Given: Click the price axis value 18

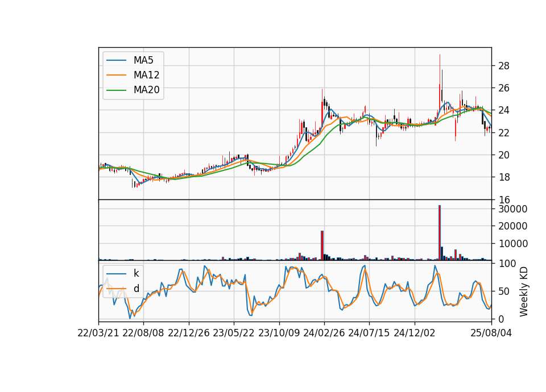Looking at the screenshot, I should [x=504, y=177].
